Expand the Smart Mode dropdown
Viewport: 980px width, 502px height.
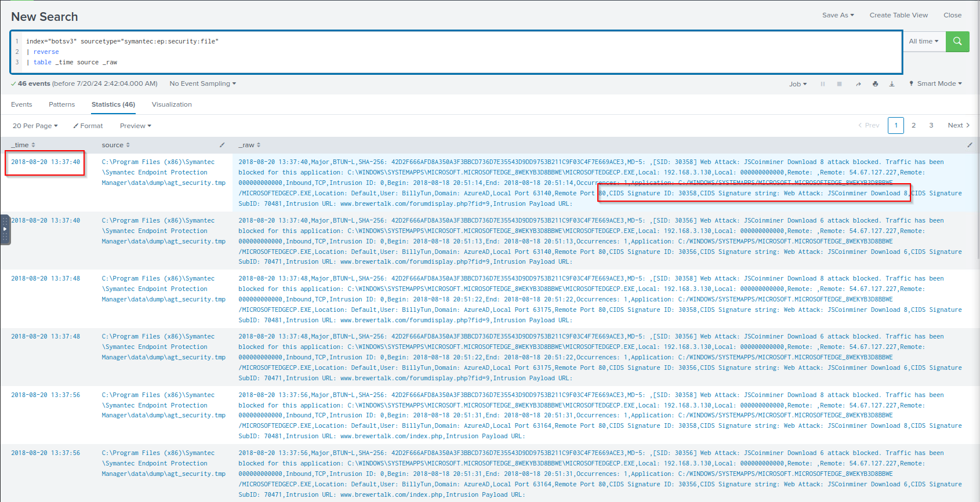[935, 84]
